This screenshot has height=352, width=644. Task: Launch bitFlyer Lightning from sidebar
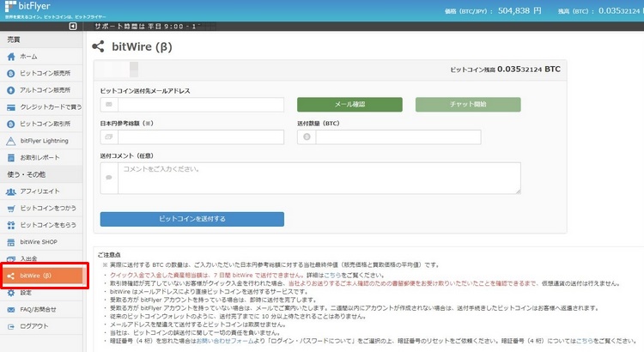point(41,141)
